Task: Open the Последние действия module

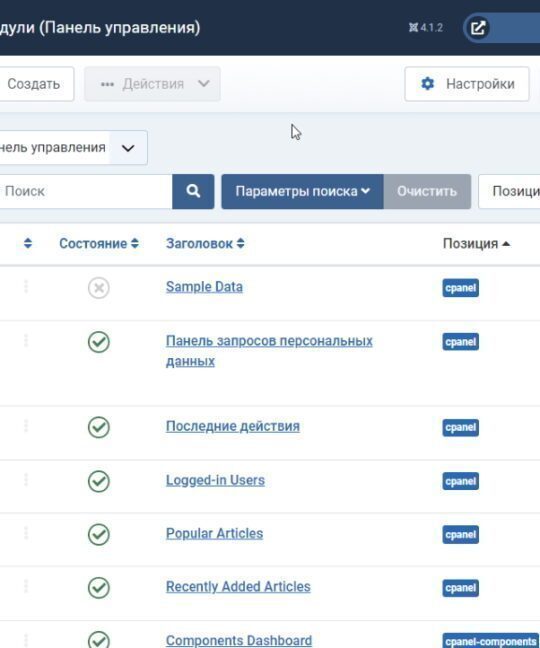Action: tap(233, 426)
